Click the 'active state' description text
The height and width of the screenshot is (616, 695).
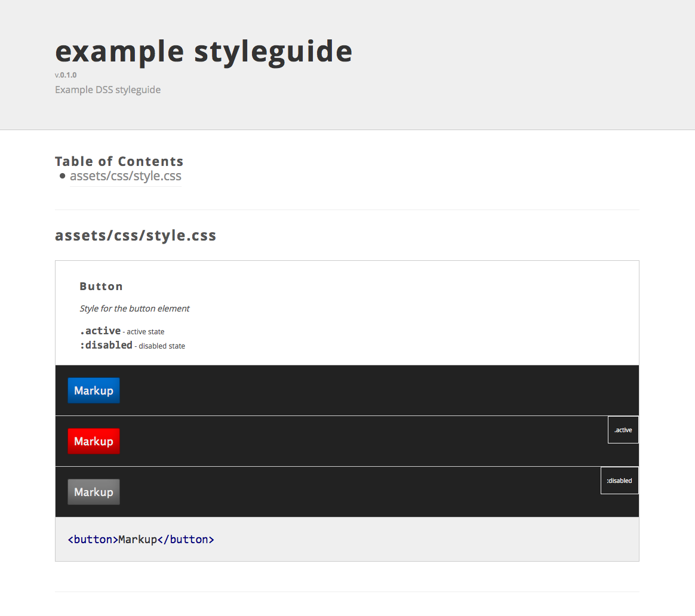click(x=145, y=331)
